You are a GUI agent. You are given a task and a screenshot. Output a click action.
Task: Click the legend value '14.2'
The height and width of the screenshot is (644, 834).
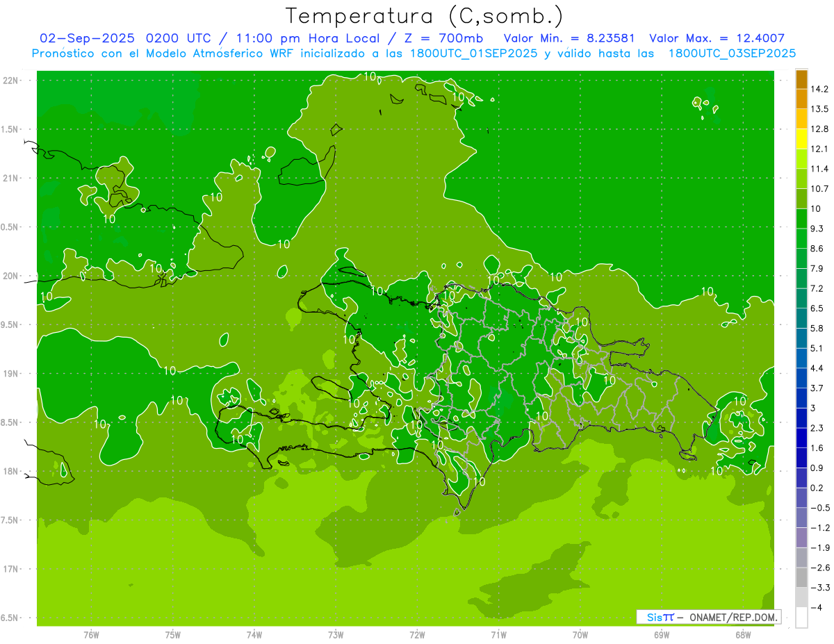(820, 89)
